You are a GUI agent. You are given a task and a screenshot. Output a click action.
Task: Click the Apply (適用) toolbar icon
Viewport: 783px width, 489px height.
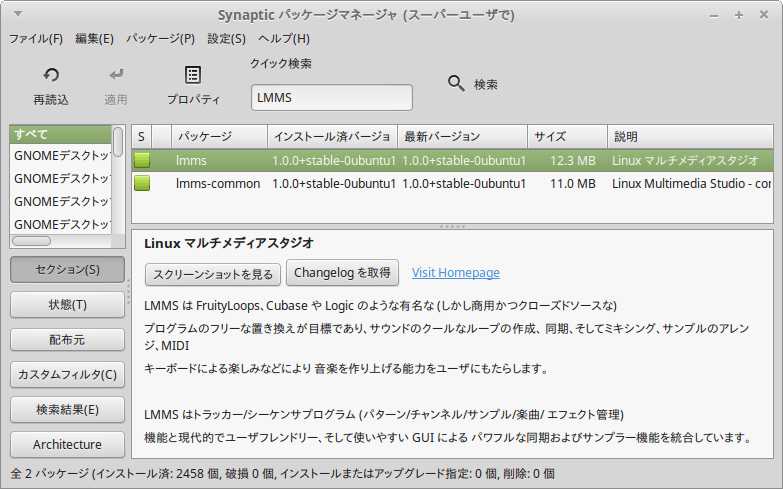pos(116,75)
